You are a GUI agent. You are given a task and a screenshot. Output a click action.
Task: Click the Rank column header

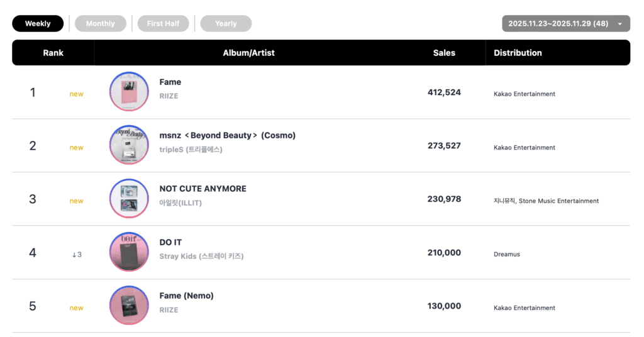(53, 53)
